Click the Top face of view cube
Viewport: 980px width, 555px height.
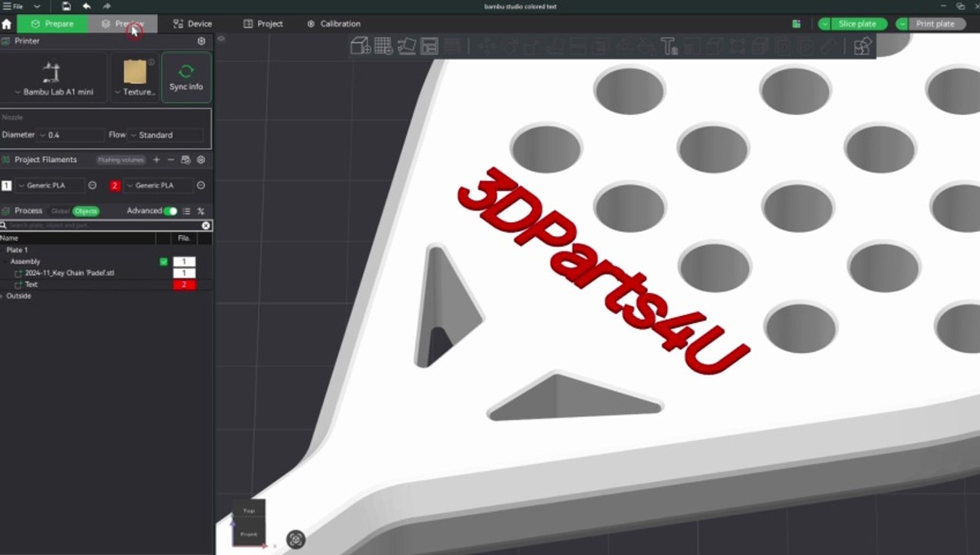(249, 510)
